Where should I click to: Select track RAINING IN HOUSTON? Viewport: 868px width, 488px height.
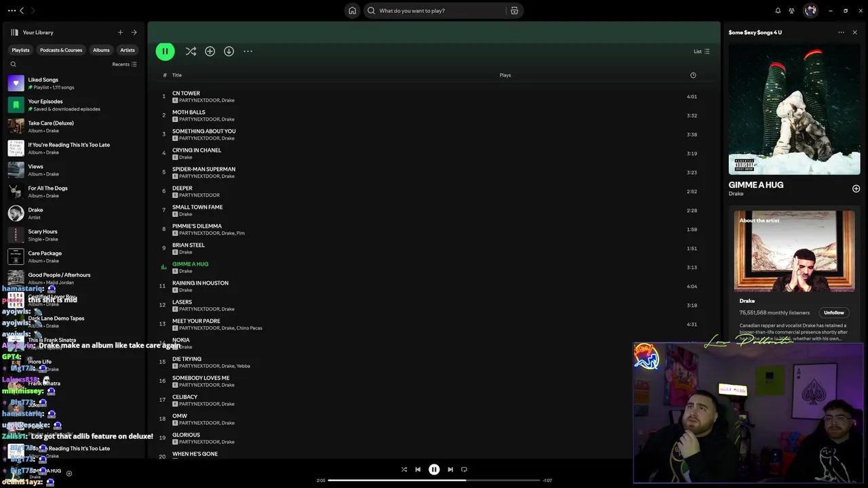coord(434,286)
